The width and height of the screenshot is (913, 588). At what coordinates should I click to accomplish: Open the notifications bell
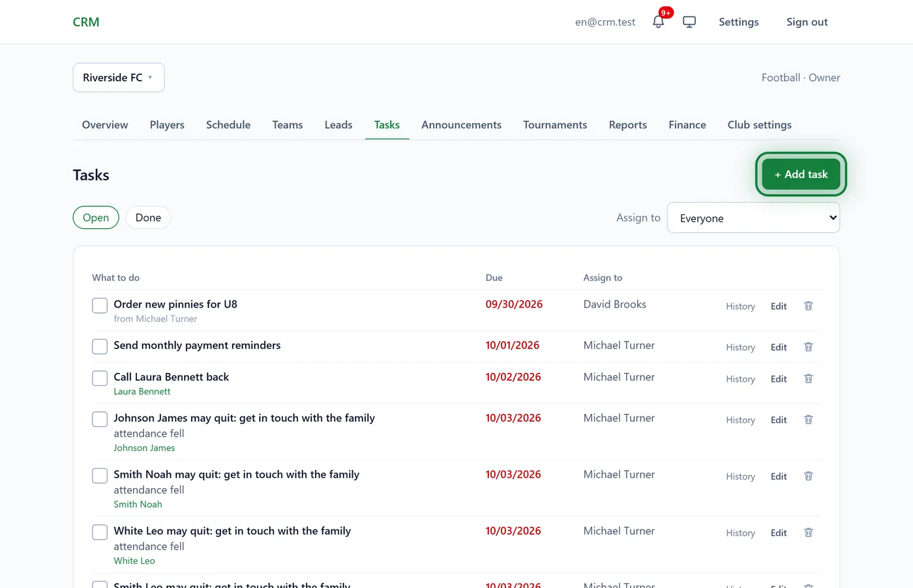pos(659,22)
